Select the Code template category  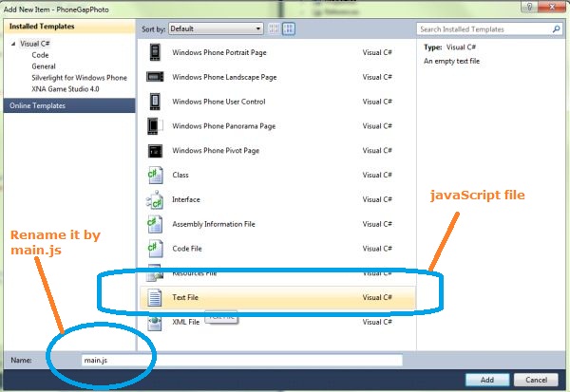pos(40,55)
